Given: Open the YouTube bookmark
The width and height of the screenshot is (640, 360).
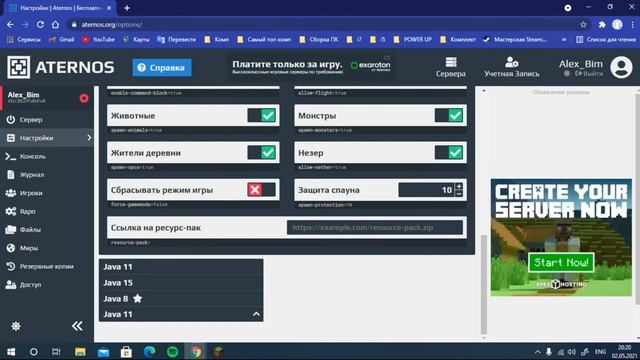Looking at the screenshot, I should click(98, 40).
